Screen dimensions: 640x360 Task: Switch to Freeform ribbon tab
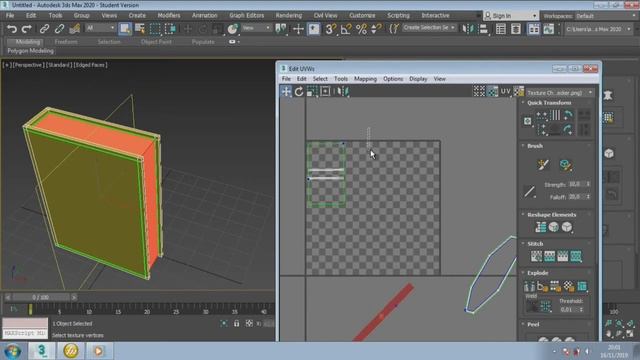tap(66, 42)
